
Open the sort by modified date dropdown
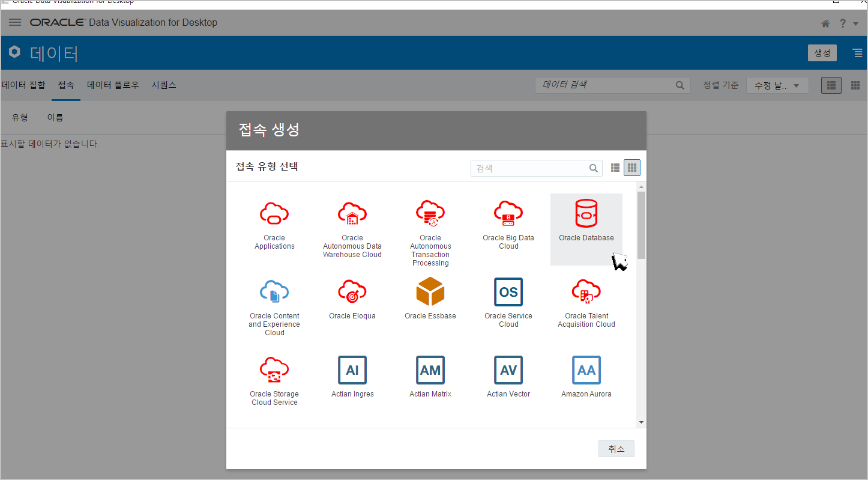click(777, 85)
